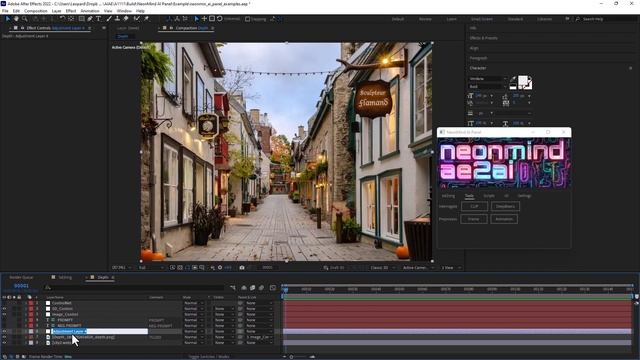Image resolution: width=640 pixels, height=360 pixels.
Task: Click the Animation preprocess button
Action: pos(504,219)
